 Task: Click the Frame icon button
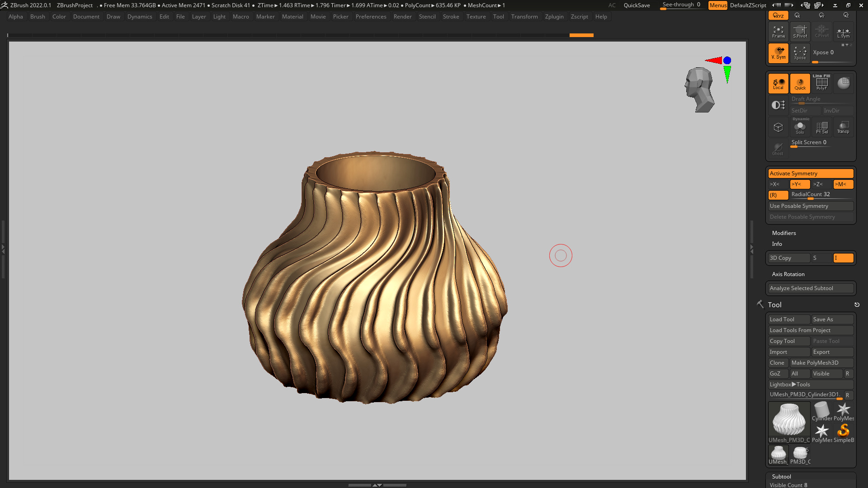pyautogui.click(x=778, y=32)
